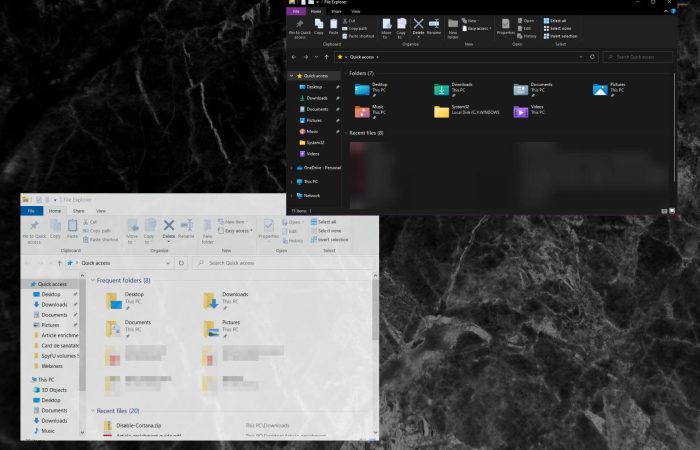Open Desktop folder in light window Frequent folders

[125, 301]
